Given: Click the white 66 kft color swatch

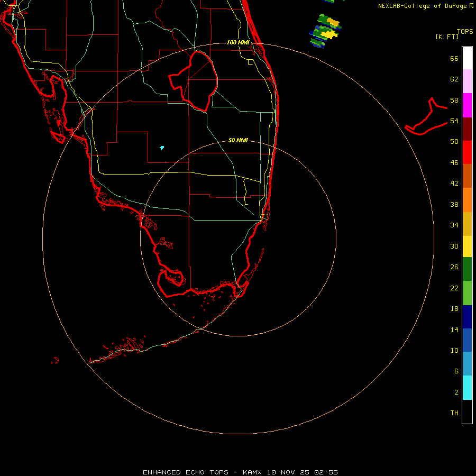Looking at the screenshot, I should point(467,58).
